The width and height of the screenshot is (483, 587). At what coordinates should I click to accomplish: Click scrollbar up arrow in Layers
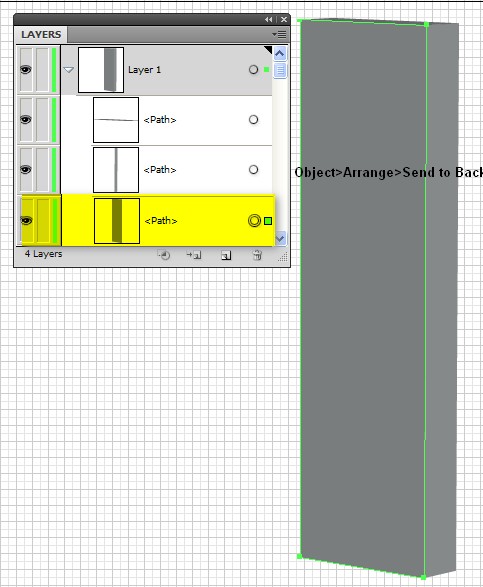(280, 54)
